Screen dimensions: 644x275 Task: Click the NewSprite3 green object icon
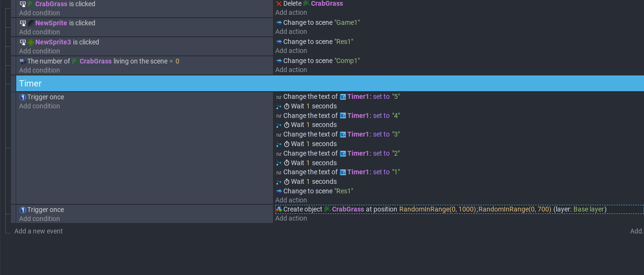tap(31, 42)
